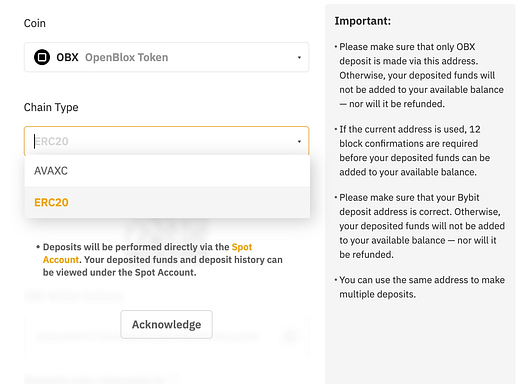Select the multiple deposits same address note
Screen dimensions: 525x384
[420, 287]
